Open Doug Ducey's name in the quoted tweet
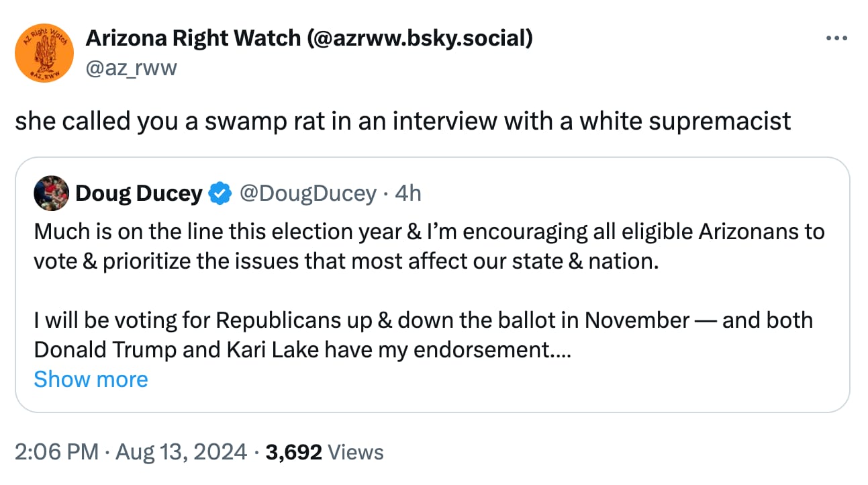Viewport: 868px width, 485px height. pyautogui.click(x=138, y=194)
